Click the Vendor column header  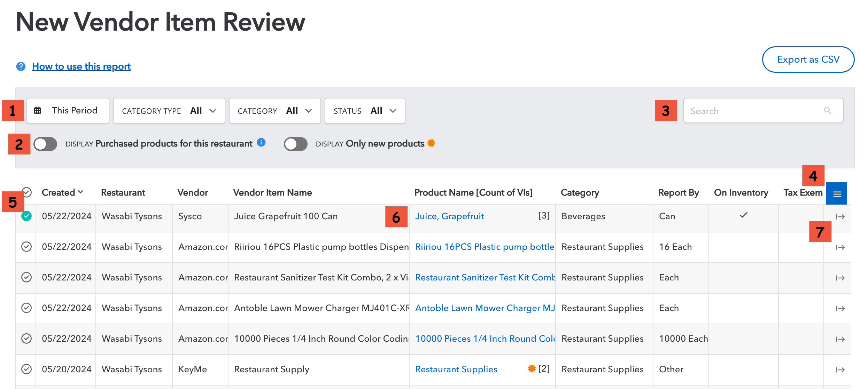click(x=193, y=192)
